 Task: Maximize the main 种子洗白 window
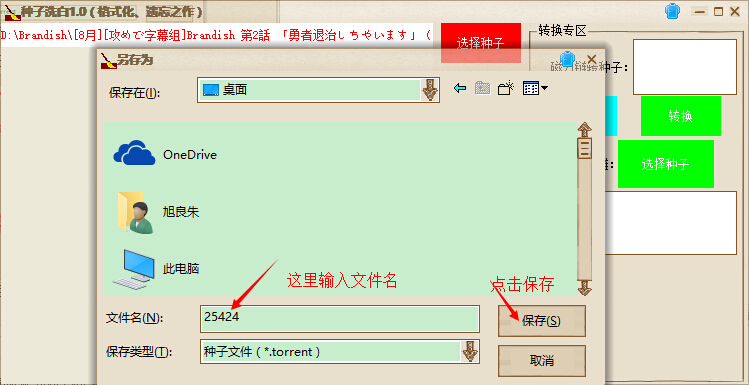pos(718,12)
